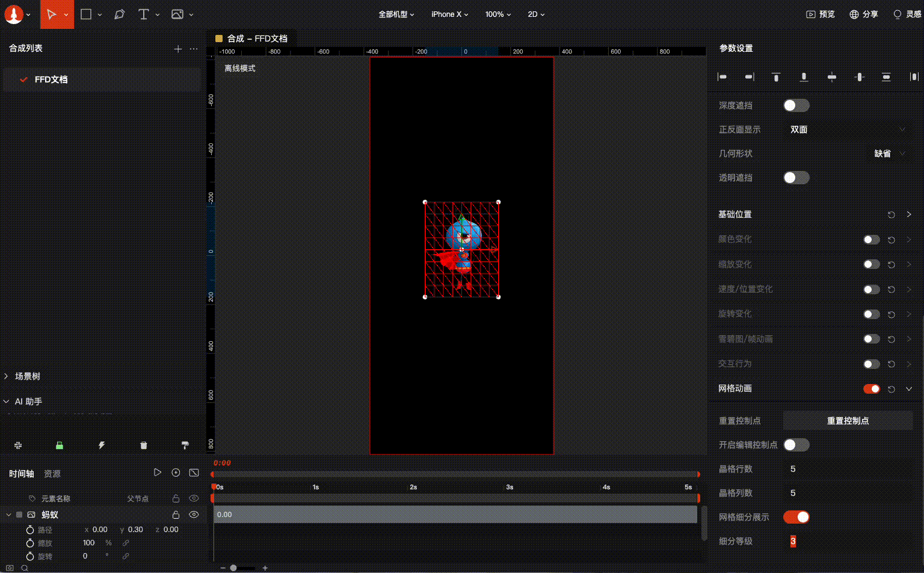Viewport: 924px width, 573px height.
Task: Click the 晶格行数 value field
Action: coord(793,469)
